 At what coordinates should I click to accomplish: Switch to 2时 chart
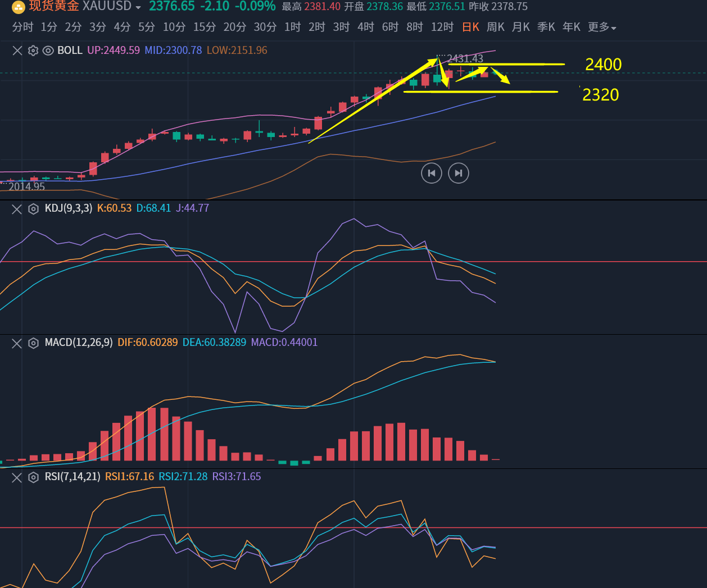[x=317, y=27]
